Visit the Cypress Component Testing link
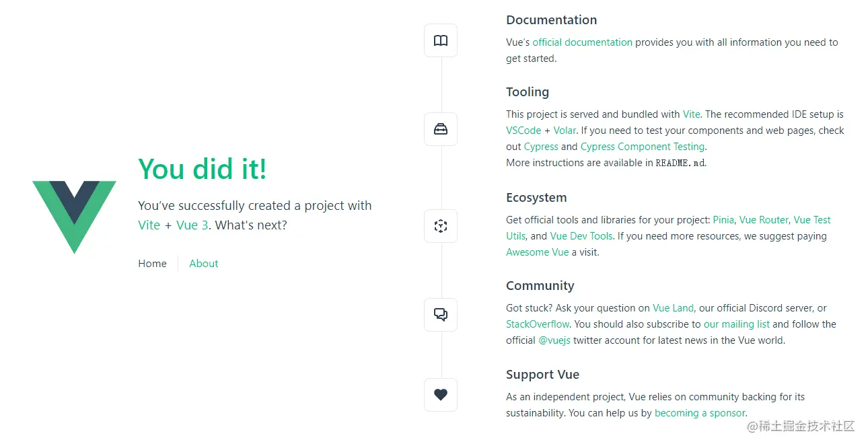 (x=642, y=147)
